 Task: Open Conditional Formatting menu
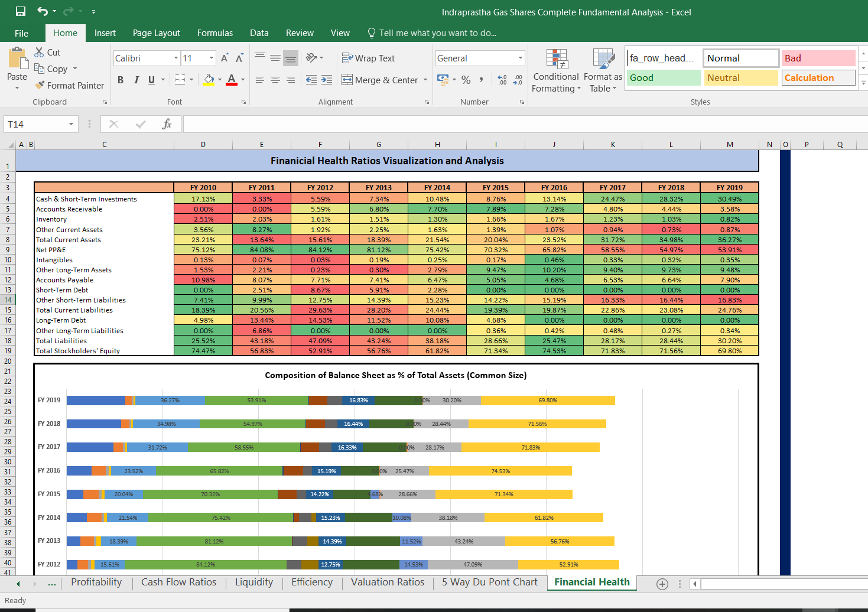pyautogui.click(x=556, y=70)
